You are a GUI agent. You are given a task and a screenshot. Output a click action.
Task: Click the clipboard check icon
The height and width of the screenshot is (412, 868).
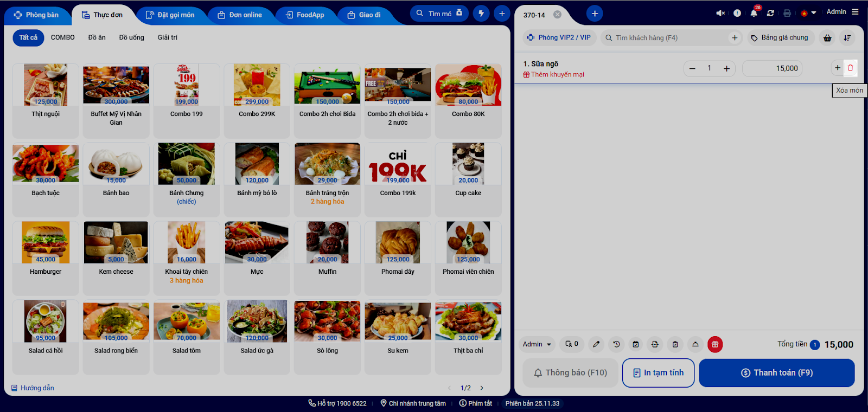point(675,344)
